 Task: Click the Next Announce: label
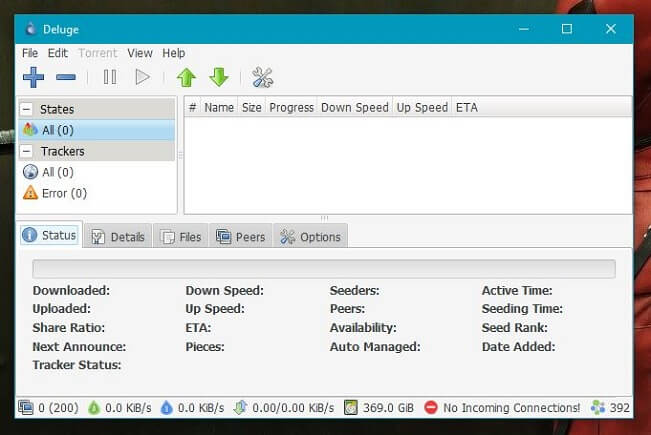(x=79, y=347)
